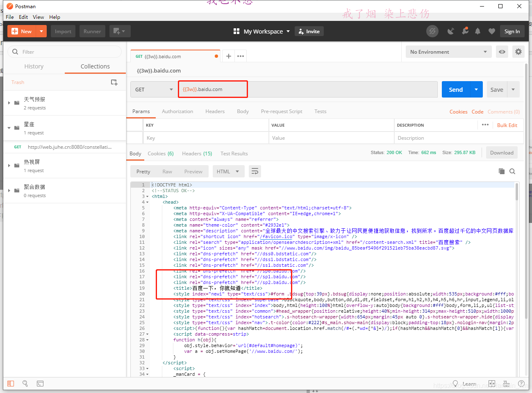Open the notifications bell
The height and width of the screenshot is (393, 532).
point(477,31)
